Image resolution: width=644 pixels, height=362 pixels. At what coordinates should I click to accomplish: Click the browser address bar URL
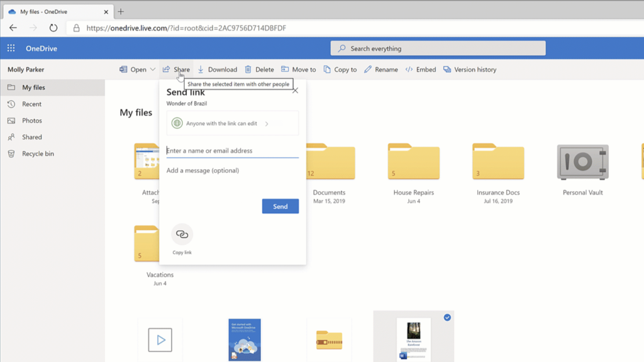(186, 28)
